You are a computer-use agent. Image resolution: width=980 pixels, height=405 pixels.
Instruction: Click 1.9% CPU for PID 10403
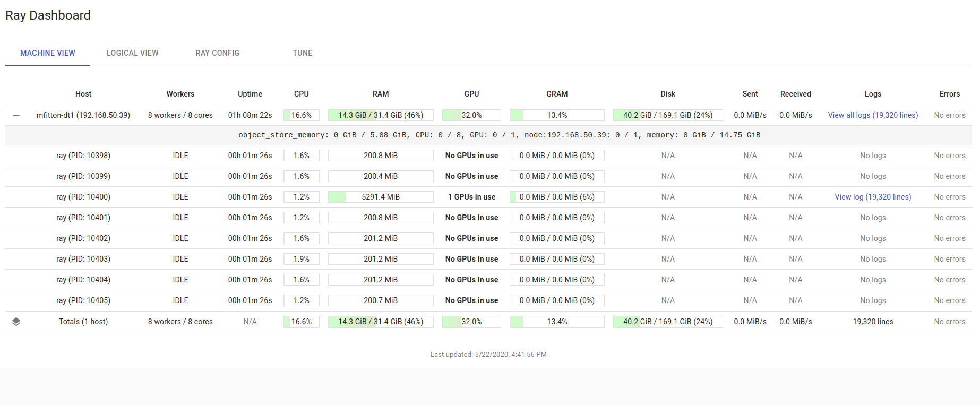[x=302, y=259]
